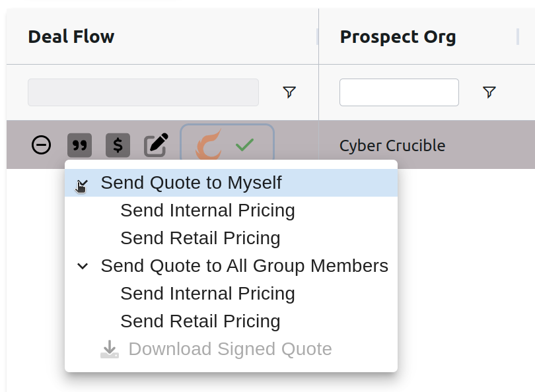Click the circled minus icon in row
The width and height of the screenshot is (535, 392).
coord(42,145)
